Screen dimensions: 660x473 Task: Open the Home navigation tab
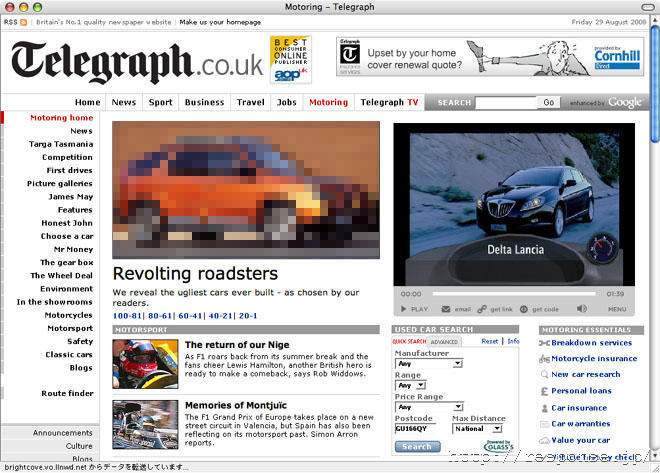(88, 102)
